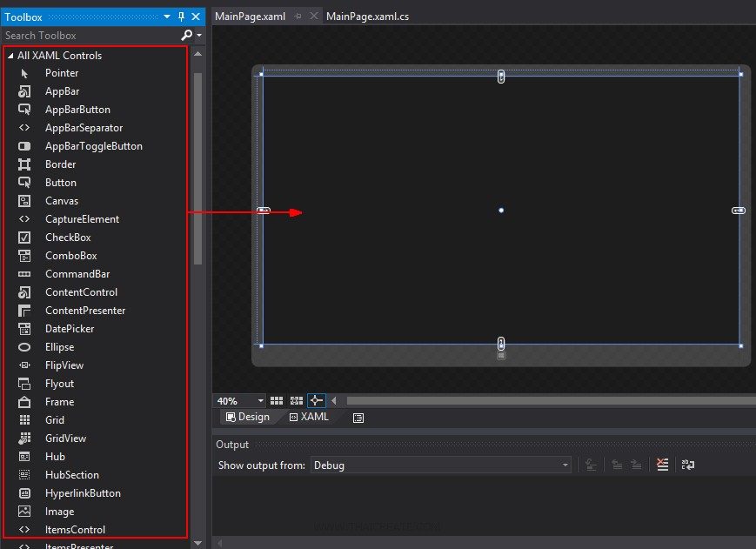Toggle snapping to snaplines in designer
Image resolution: width=756 pixels, height=549 pixels.
(317, 401)
